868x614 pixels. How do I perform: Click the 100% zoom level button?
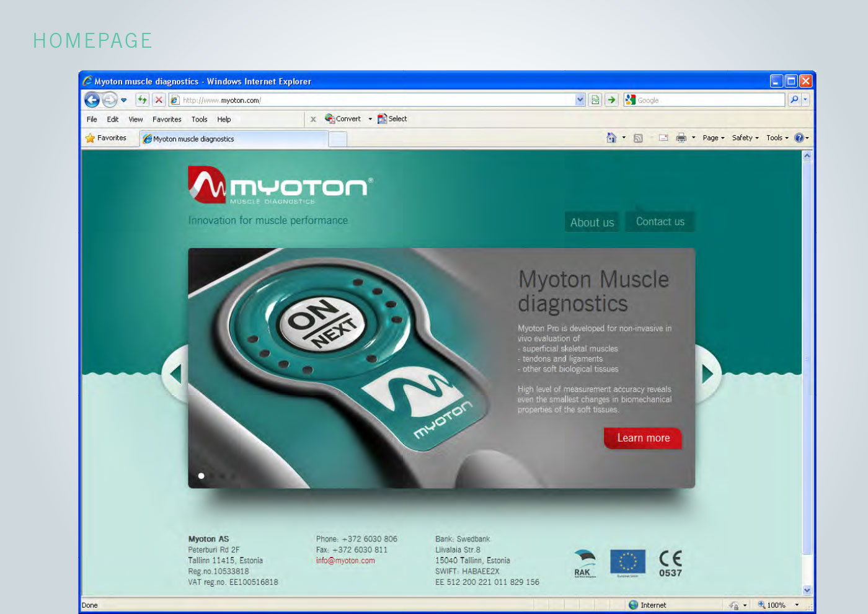click(x=771, y=605)
